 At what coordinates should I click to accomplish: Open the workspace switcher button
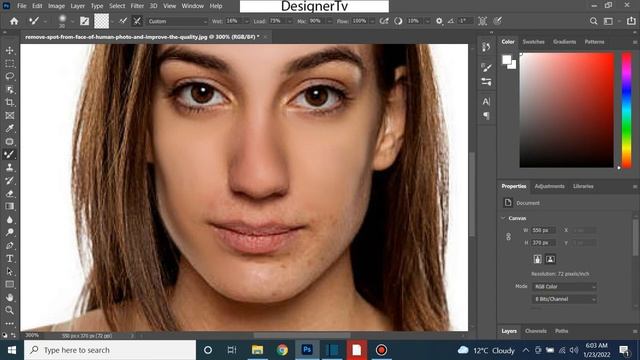pyautogui.click(x=608, y=21)
